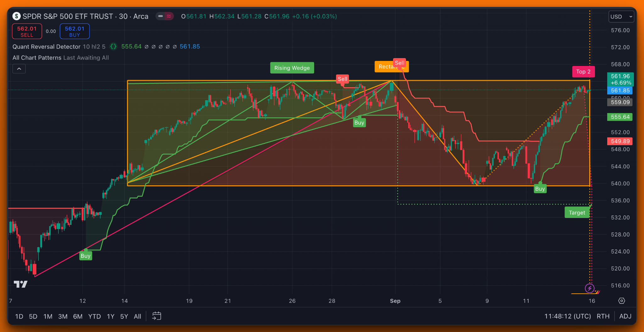Click the 516.00 price scale value

coord(620,286)
